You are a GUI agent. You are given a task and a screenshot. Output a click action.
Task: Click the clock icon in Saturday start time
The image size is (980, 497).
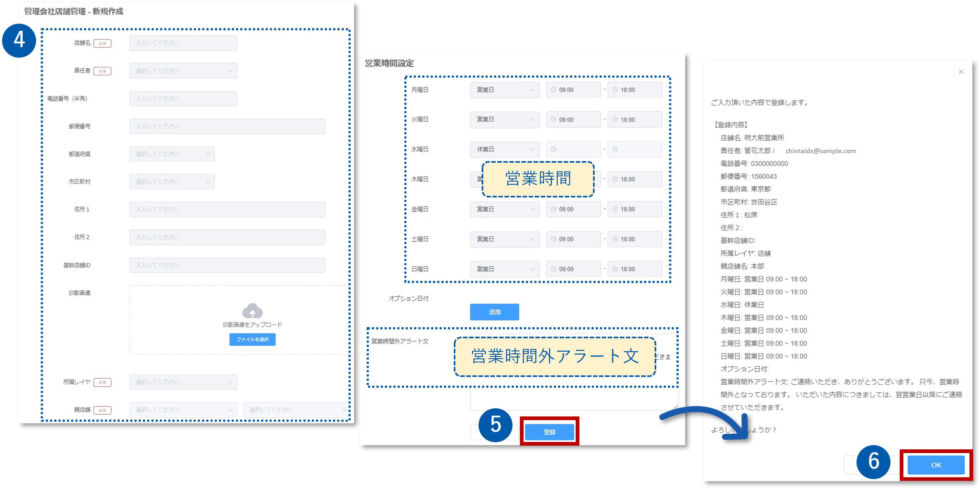coord(554,239)
